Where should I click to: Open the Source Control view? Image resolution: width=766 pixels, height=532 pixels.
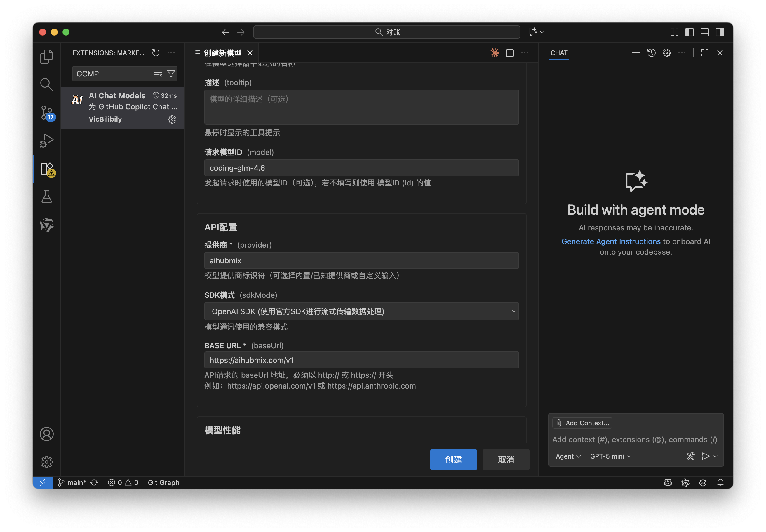click(46, 113)
